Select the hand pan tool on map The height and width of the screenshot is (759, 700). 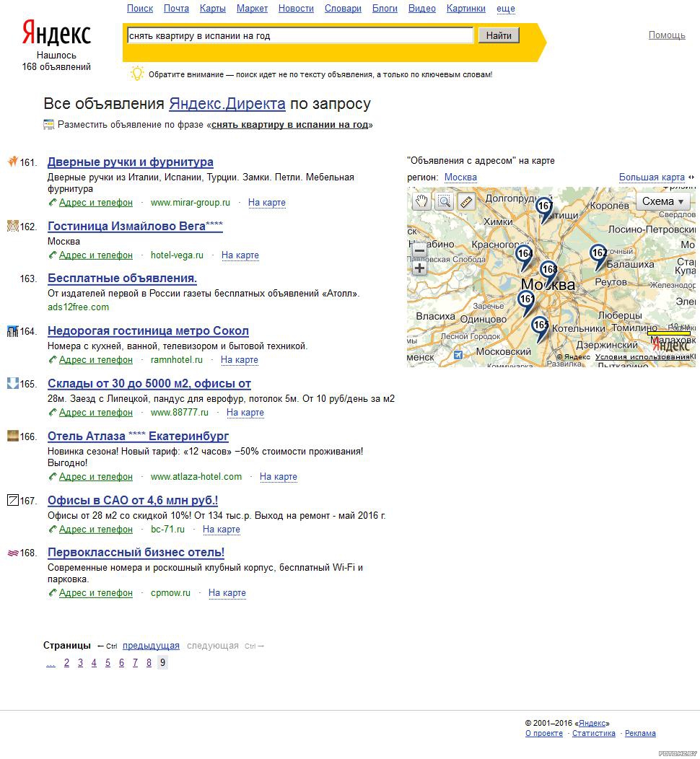pyautogui.click(x=421, y=201)
